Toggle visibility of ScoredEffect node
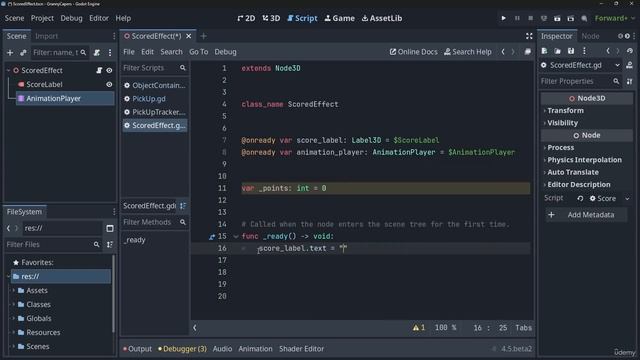The image size is (640, 360). tap(109, 70)
